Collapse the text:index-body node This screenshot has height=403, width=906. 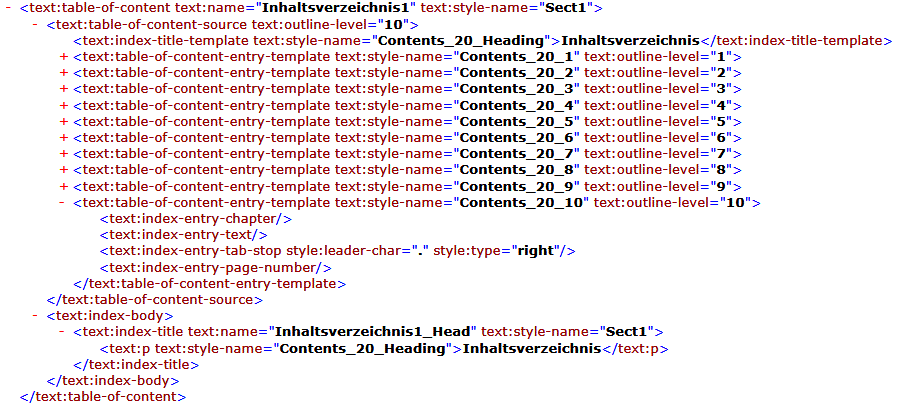click(x=37, y=316)
